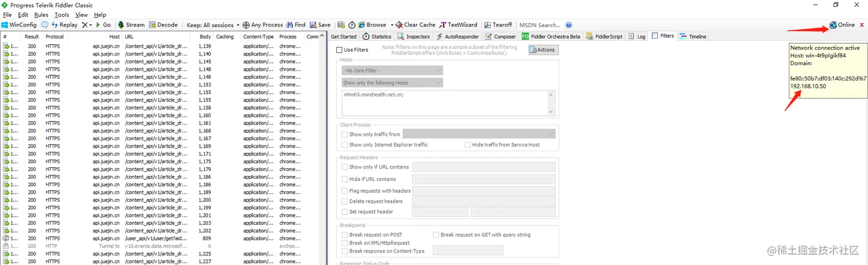This screenshot has width=868, height=265.
Task: Launch Browse in Internet Explorer
Action: tap(373, 25)
